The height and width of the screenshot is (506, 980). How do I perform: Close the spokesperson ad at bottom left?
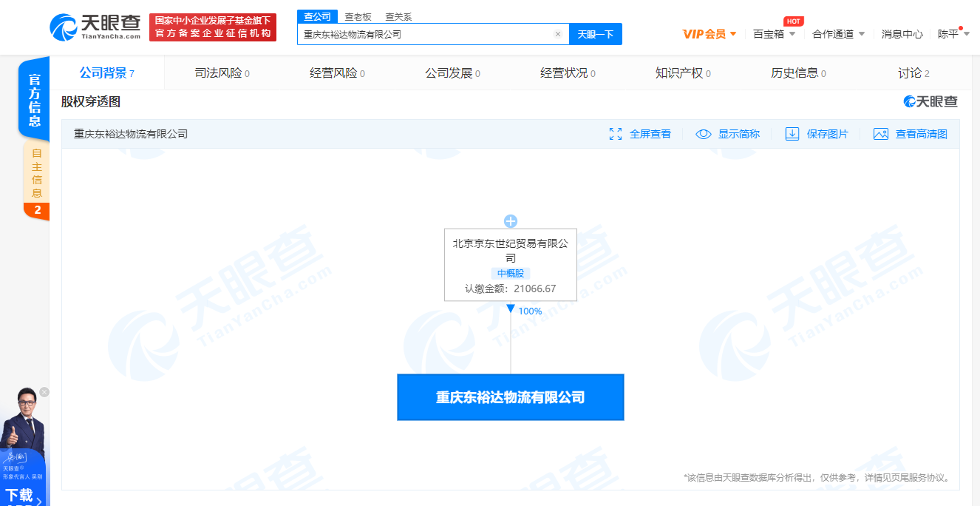coord(44,392)
